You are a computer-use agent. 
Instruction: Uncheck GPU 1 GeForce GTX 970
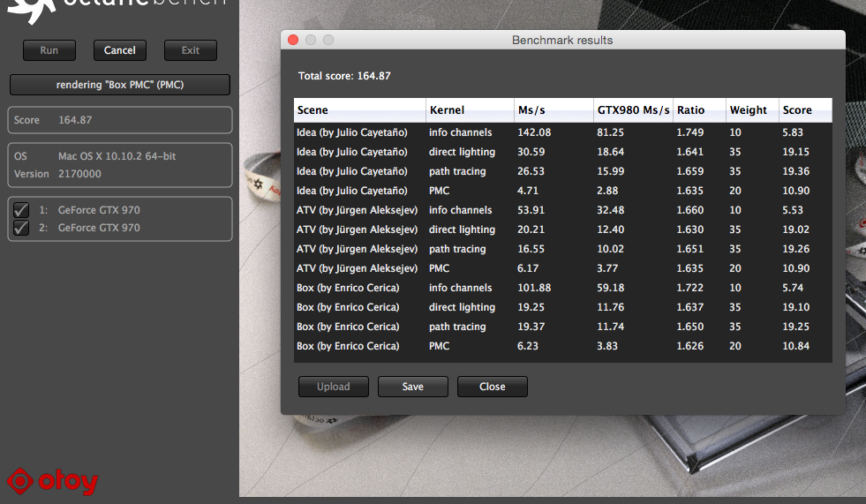click(21, 210)
